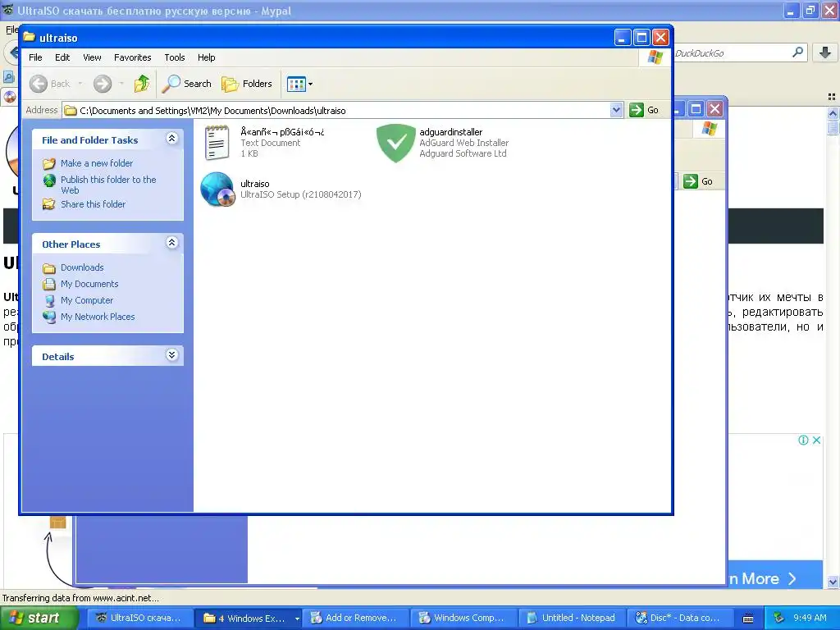The width and height of the screenshot is (840, 630).
Task: Open browser downloads arrow button
Action: pyautogui.click(x=825, y=52)
